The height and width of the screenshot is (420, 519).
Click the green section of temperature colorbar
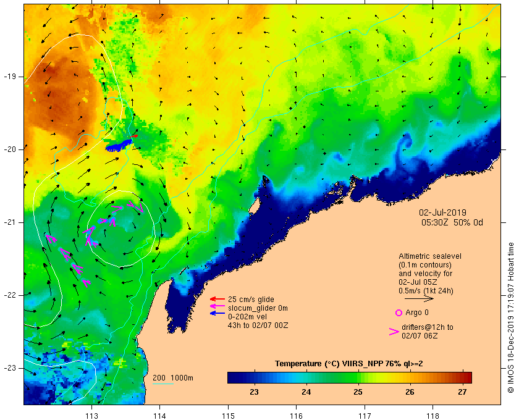coord(337,377)
